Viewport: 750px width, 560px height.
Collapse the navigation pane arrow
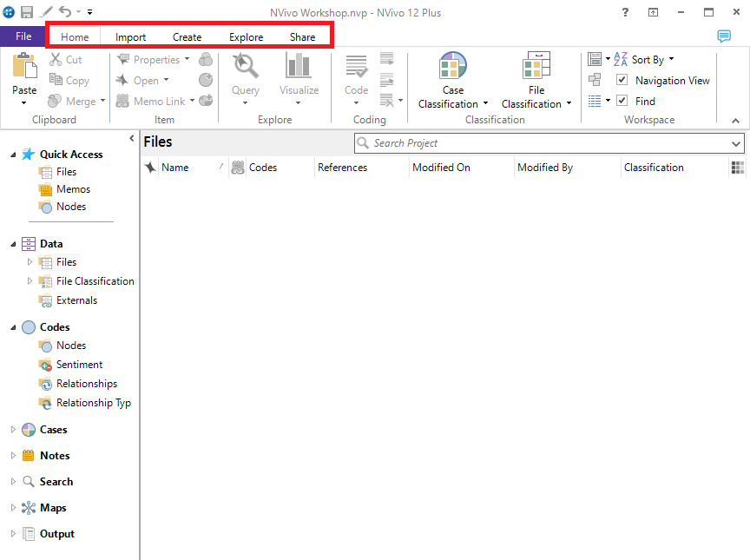click(x=132, y=138)
